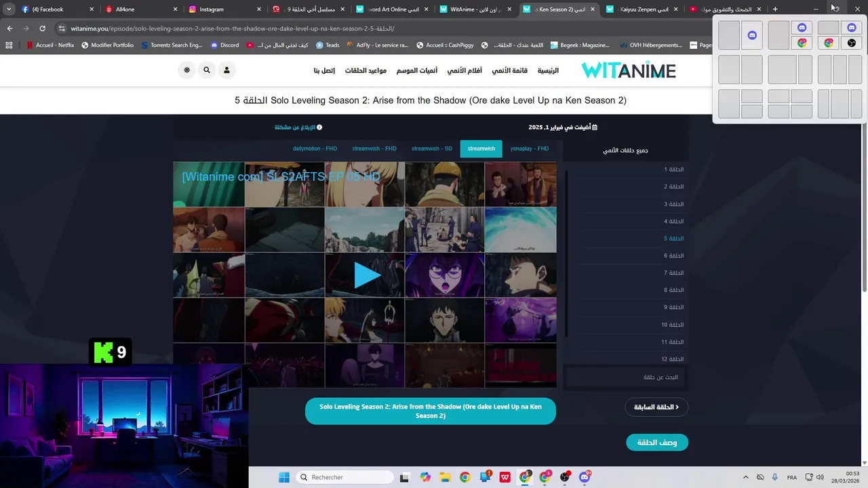The width and height of the screenshot is (868, 488).
Task: Open Torrentz Search Eng... bookmark
Action: click(172, 45)
